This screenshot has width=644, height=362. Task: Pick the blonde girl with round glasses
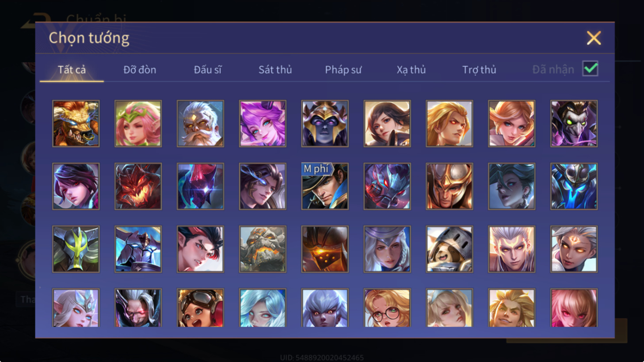pos(387,308)
